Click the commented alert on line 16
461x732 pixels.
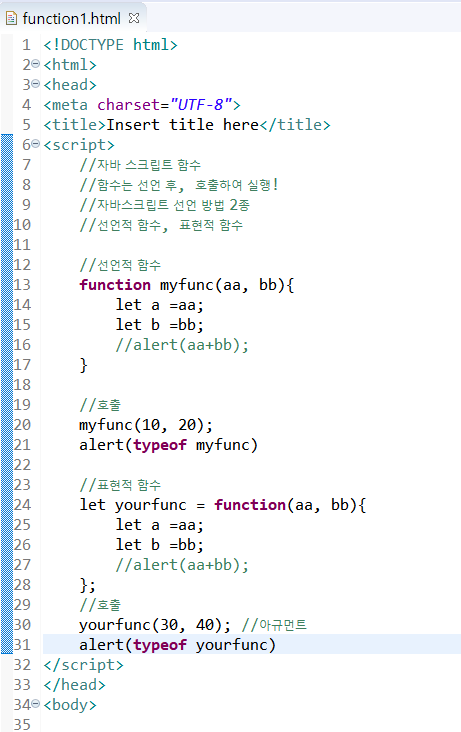click(x=182, y=345)
